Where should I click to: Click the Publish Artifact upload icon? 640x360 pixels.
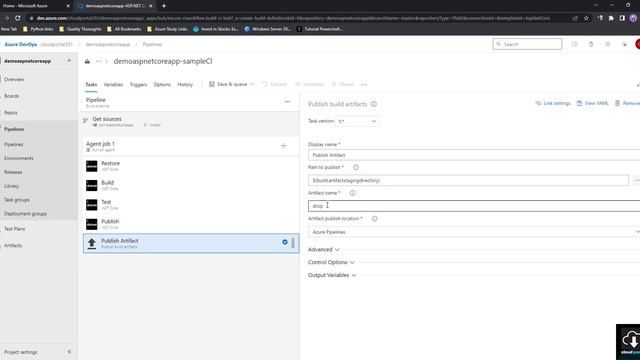92,243
